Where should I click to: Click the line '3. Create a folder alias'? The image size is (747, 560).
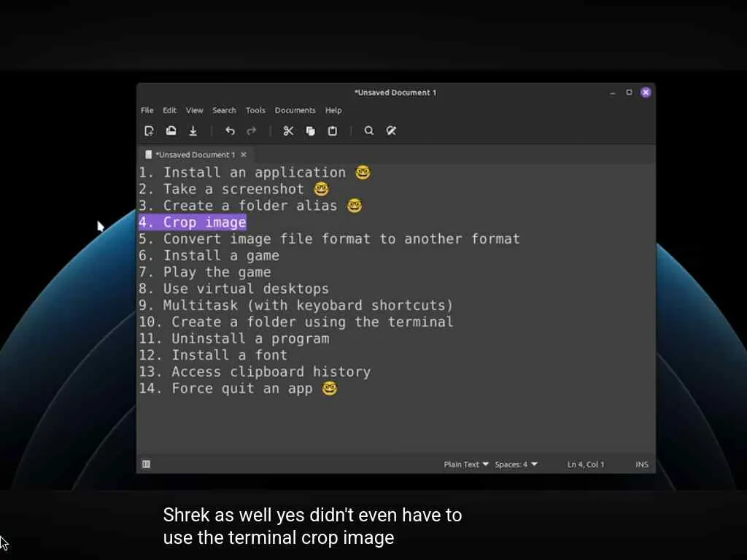pyautogui.click(x=239, y=206)
